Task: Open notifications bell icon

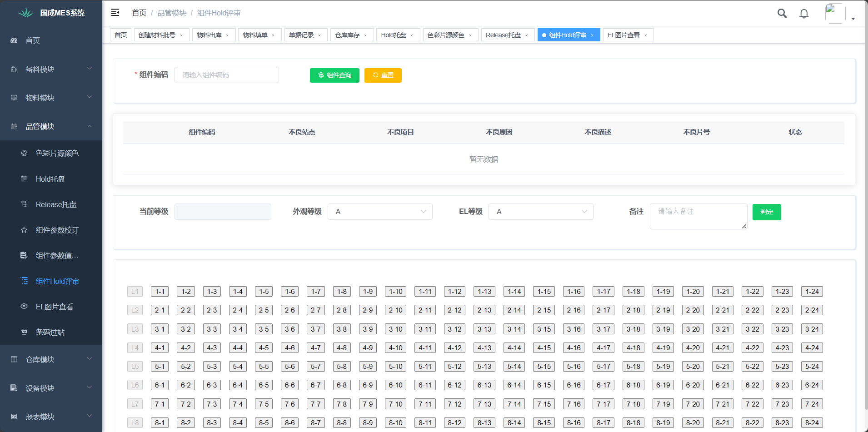Action: click(804, 14)
